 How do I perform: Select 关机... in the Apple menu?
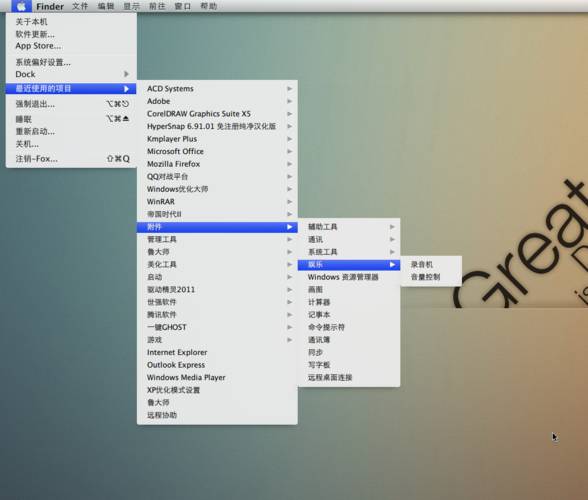[71, 144]
